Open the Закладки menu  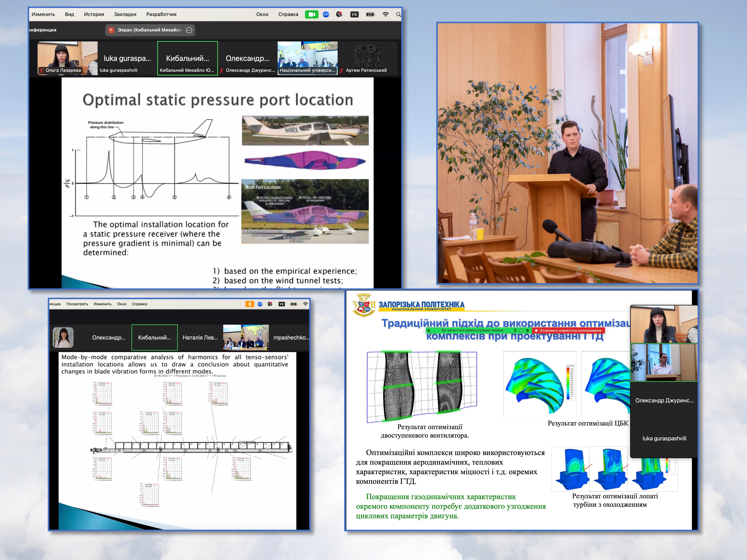tap(125, 15)
